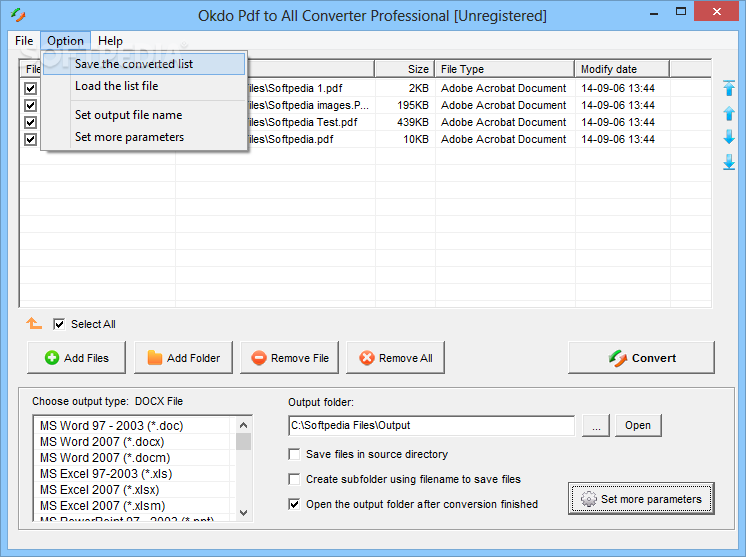Minimize the Okdo converter window

tap(654, 13)
